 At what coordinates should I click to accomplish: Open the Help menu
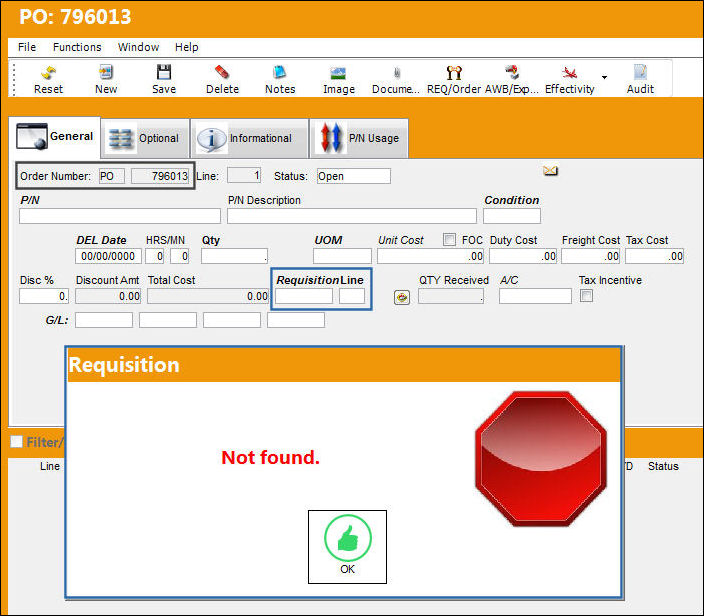point(187,47)
